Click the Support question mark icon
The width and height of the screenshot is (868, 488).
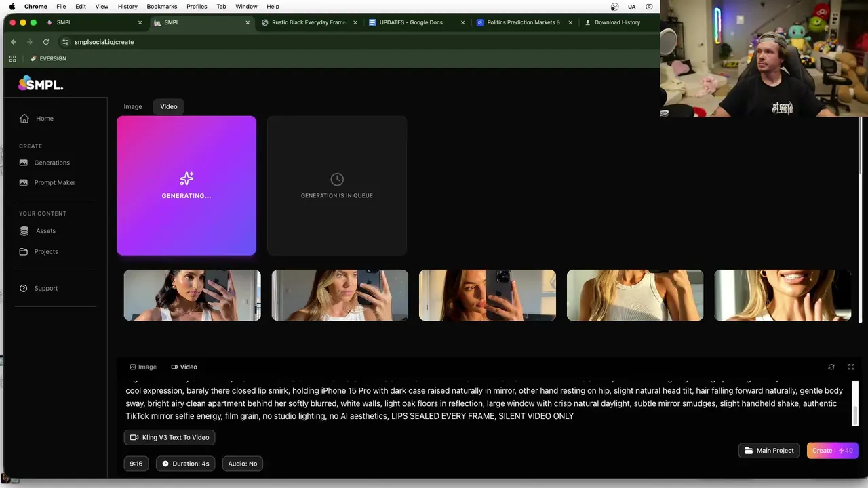point(24,288)
